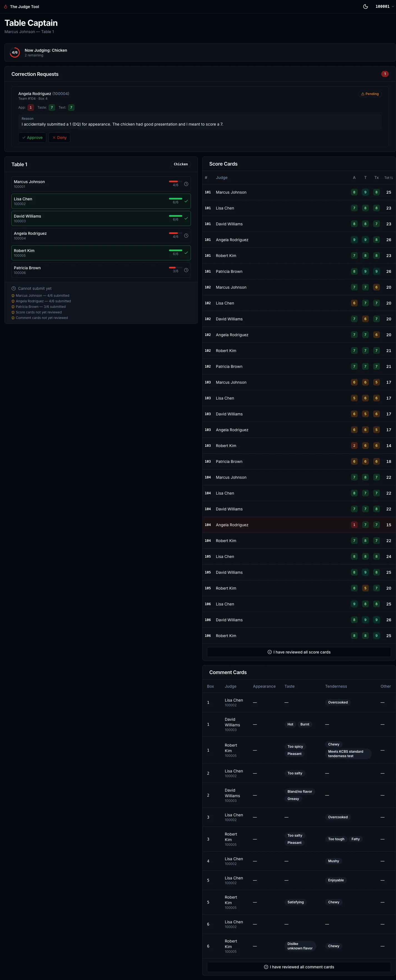
Task: Open the 100001 user dropdown
Action: point(384,6)
